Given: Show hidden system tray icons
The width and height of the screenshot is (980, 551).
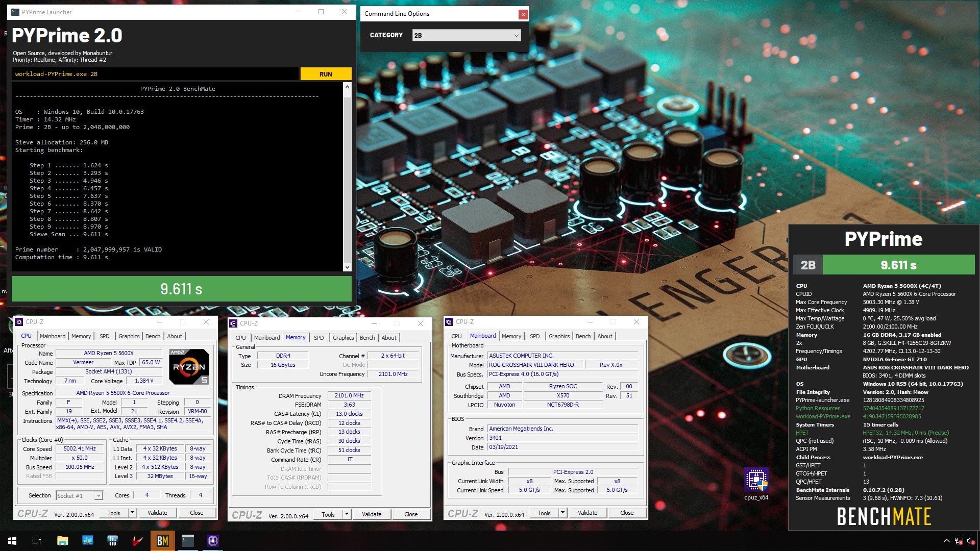Looking at the screenshot, I should point(946,541).
